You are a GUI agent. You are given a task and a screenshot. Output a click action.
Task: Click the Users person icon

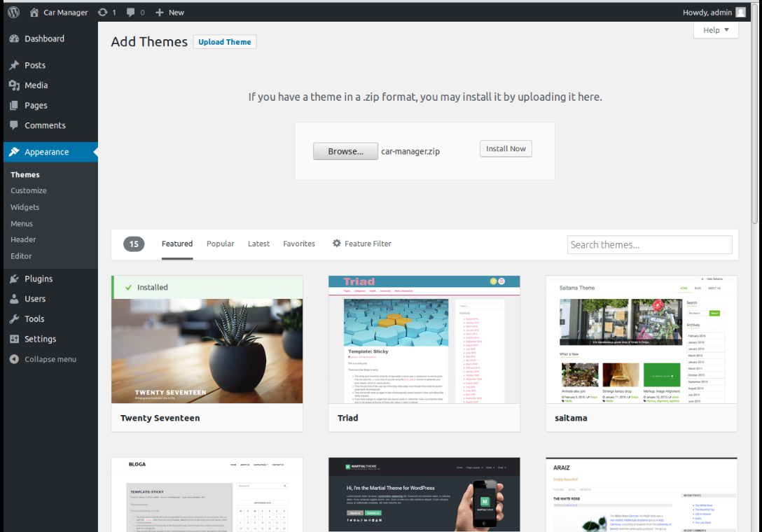(14, 299)
